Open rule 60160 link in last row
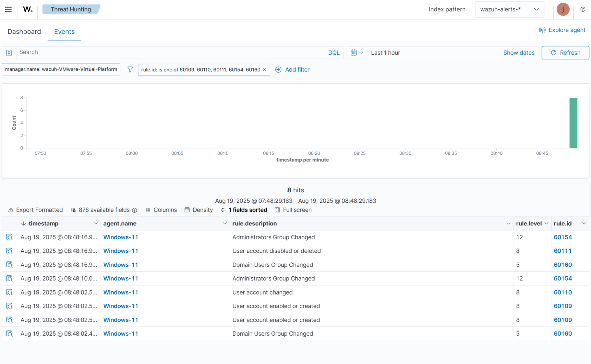The image size is (591, 364). click(x=563, y=334)
